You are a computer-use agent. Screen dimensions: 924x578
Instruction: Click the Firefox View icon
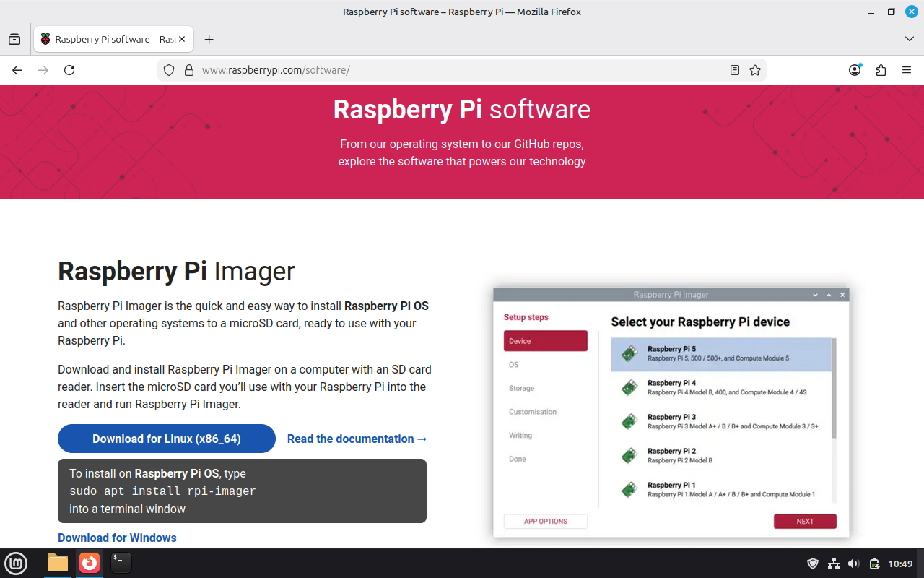14,40
